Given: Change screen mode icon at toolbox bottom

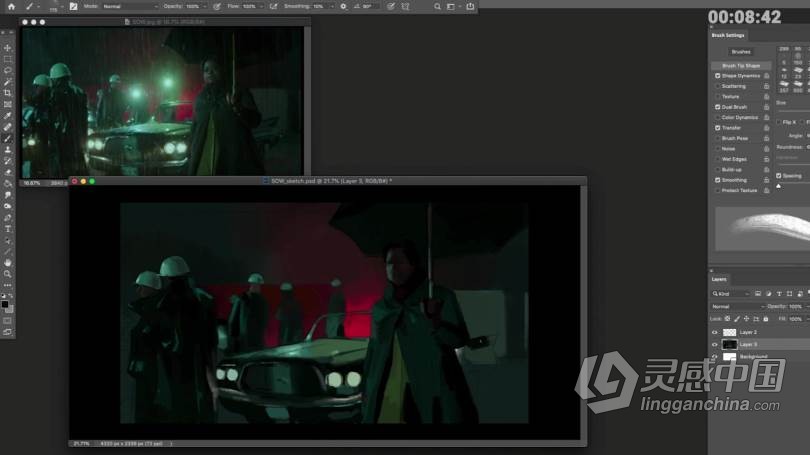Looking at the screenshot, I should [7, 332].
